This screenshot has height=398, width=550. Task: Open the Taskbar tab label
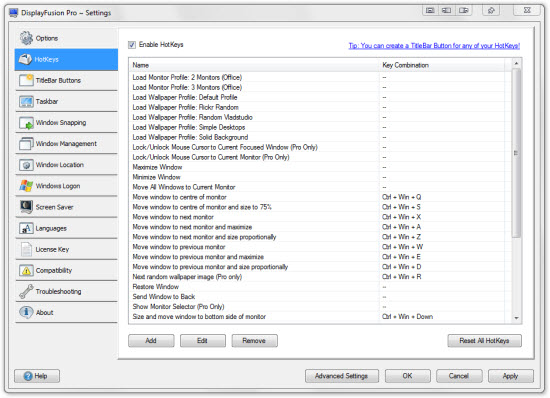[x=47, y=102]
